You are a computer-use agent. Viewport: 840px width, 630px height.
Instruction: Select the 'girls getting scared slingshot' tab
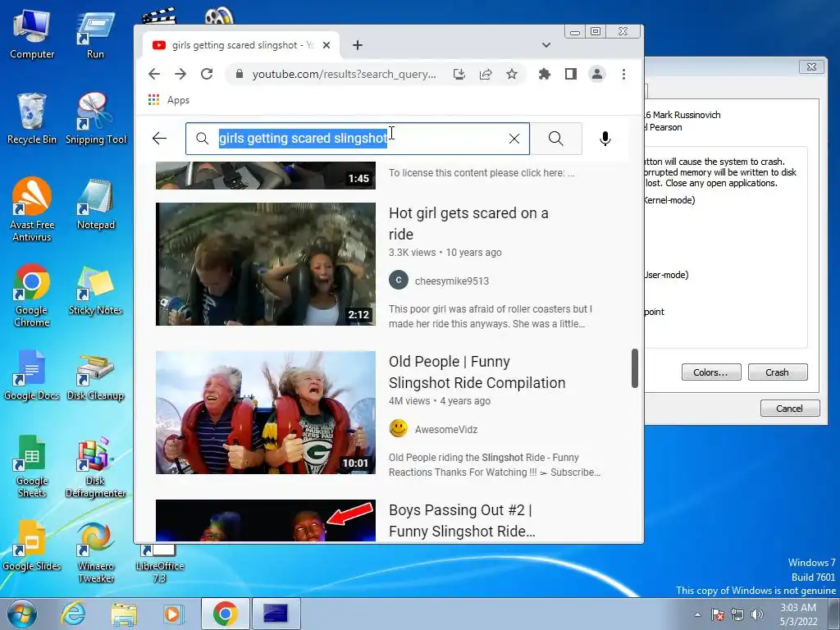pos(241,46)
